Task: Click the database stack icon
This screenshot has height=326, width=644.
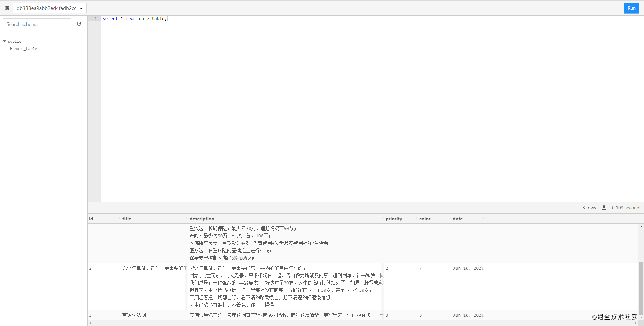Action: (7, 8)
